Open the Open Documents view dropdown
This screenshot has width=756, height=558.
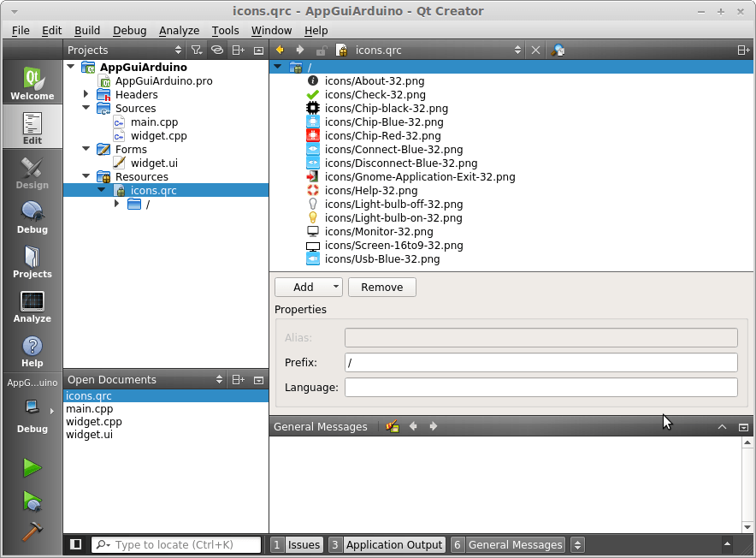point(219,380)
